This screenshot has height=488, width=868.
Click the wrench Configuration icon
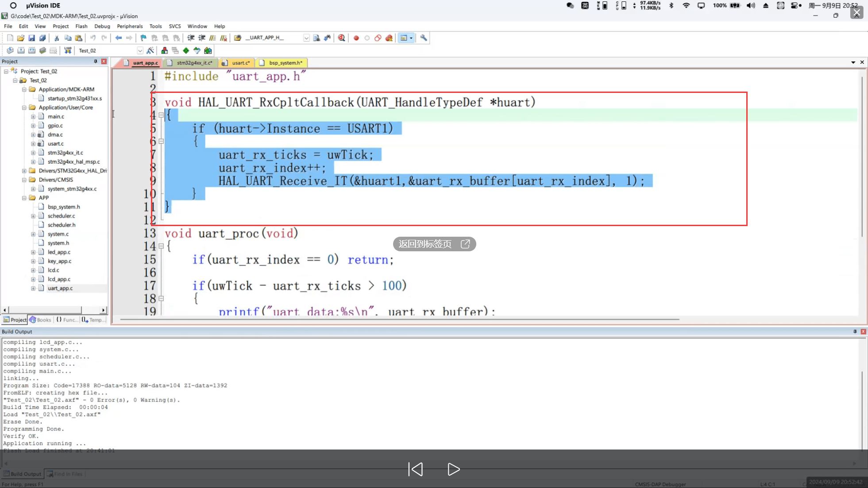pyautogui.click(x=424, y=38)
